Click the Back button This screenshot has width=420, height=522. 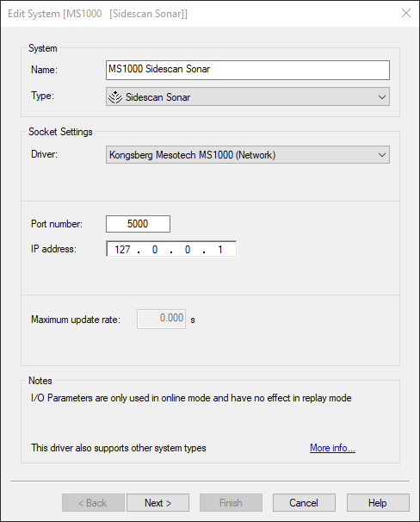pos(93,503)
